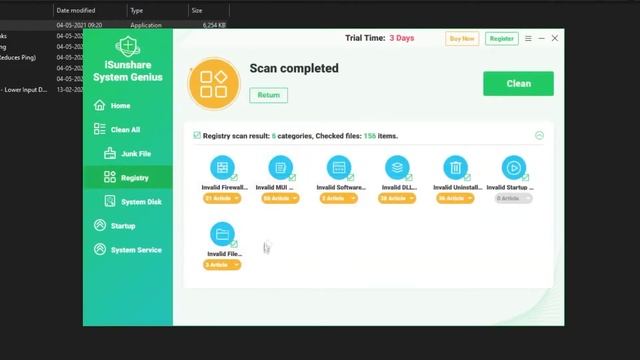Image resolution: width=640 pixels, height=360 pixels.
Task: Toggle the Registry scan result checkbox
Action: tap(197, 135)
